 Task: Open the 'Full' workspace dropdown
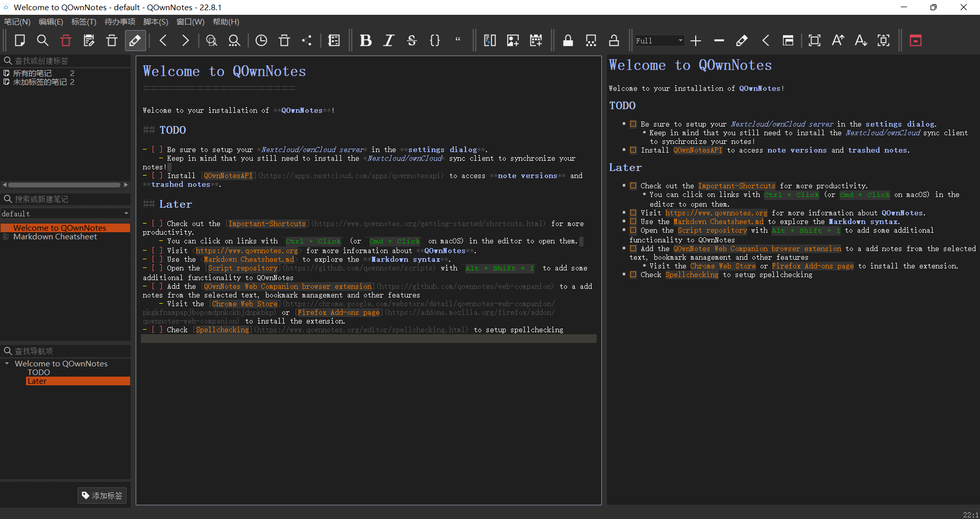point(659,40)
